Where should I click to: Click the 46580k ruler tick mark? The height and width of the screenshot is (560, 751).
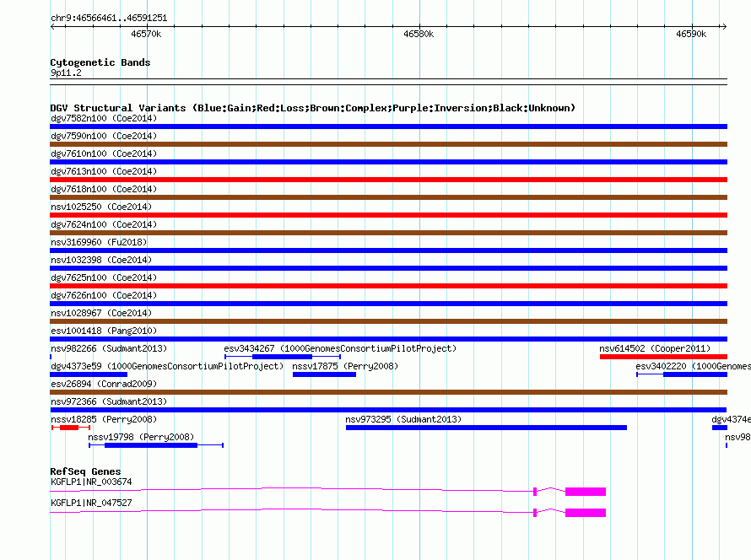[419, 26]
